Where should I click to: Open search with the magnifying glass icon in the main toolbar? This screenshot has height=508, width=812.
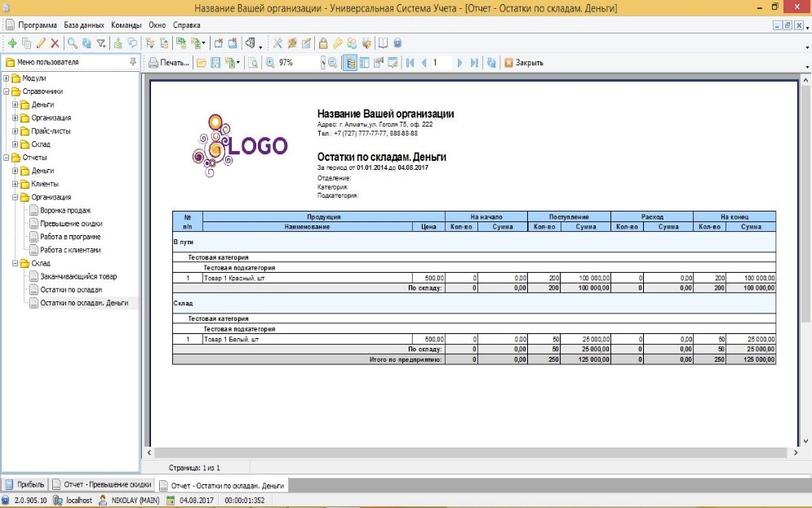pyautogui.click(x=73, y=43)
